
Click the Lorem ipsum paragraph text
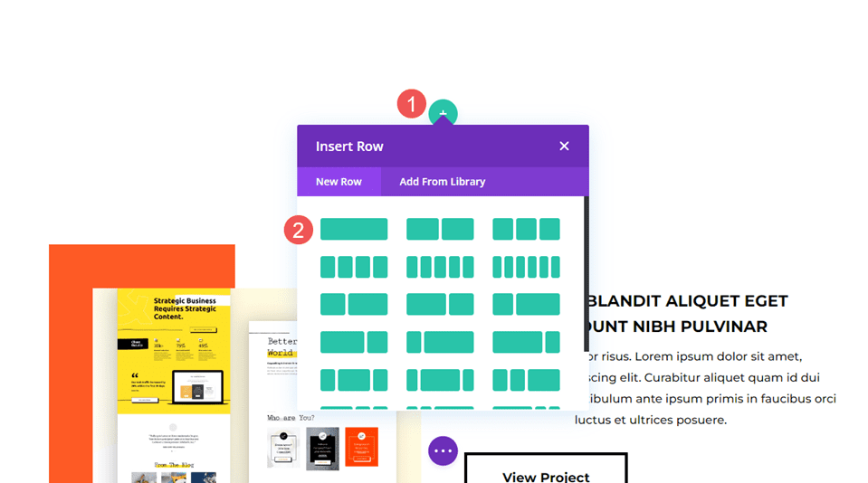706,388
